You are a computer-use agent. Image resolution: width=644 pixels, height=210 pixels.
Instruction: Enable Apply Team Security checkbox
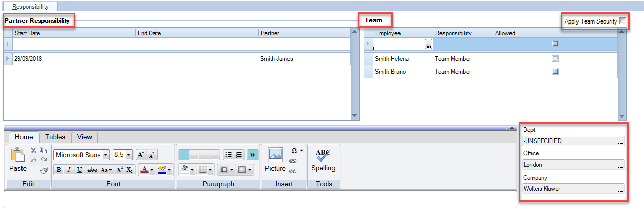(x=623, y=21)
